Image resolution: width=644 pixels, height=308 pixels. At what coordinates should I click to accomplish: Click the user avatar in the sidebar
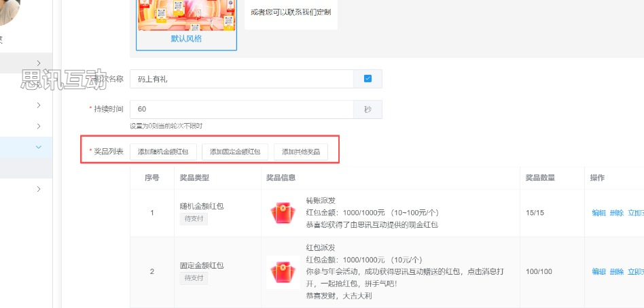coord(8,10)
